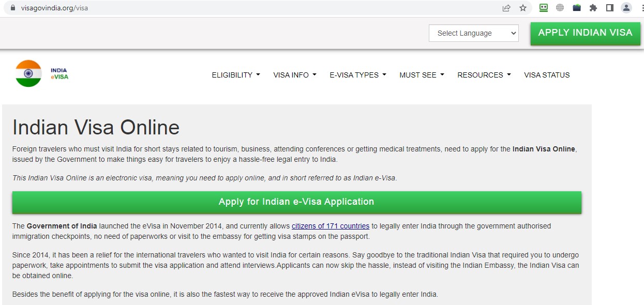Expand the ELIGIBILITY menu
The height and width of the screenshot is (305, 644).
(x=236, y=75)
